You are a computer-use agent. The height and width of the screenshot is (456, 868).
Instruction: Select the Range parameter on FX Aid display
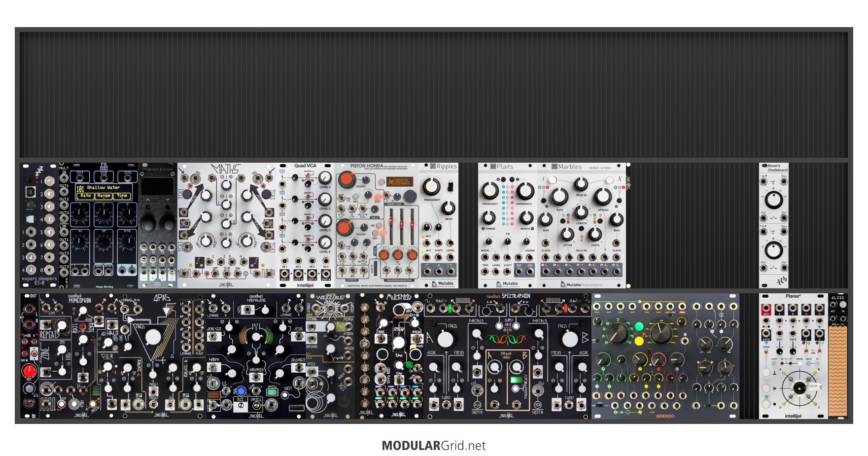(x=104, y=196)
